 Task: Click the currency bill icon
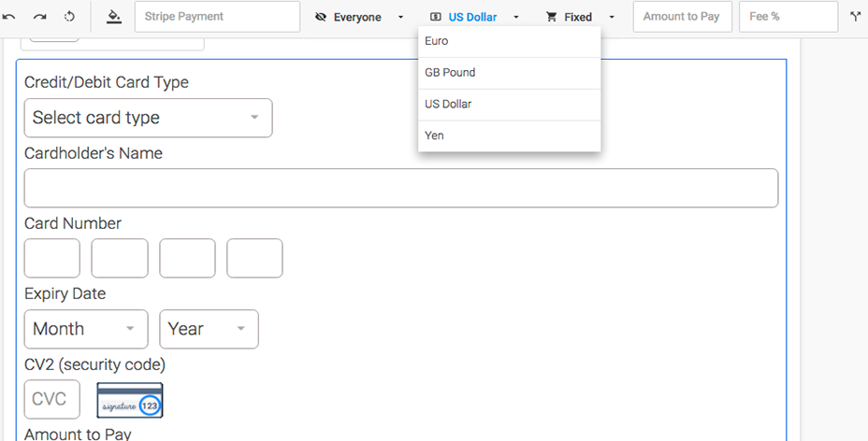coord(436,17)
